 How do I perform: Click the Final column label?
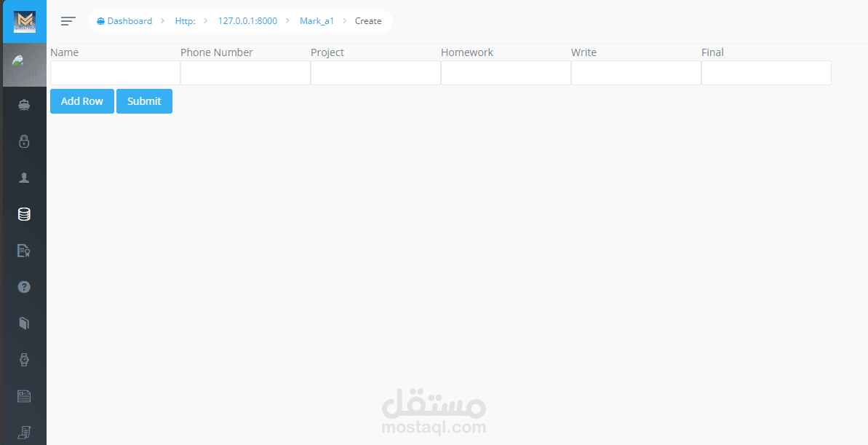[712, 52]
